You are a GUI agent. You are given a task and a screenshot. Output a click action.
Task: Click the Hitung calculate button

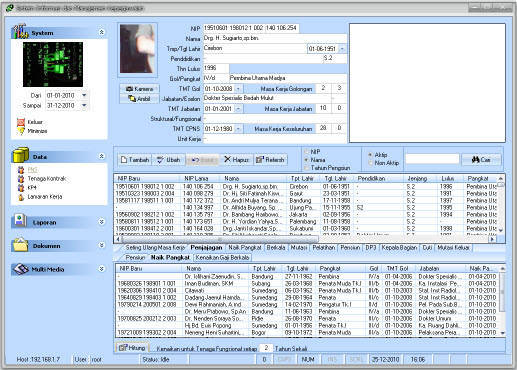[132, 348]
